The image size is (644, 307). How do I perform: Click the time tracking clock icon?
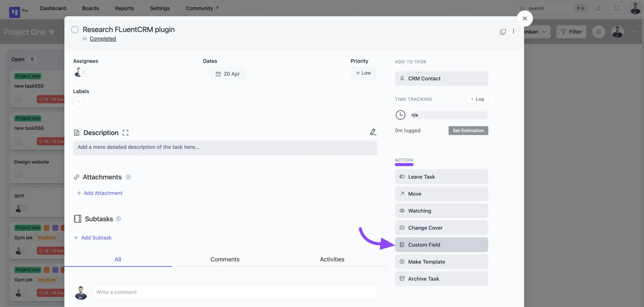[x=400, y=115]
